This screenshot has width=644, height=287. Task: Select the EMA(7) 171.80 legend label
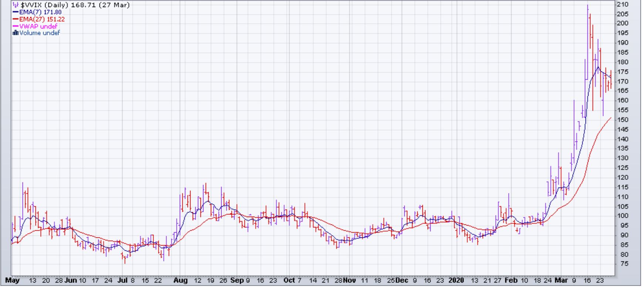click(x=40, y=13)
